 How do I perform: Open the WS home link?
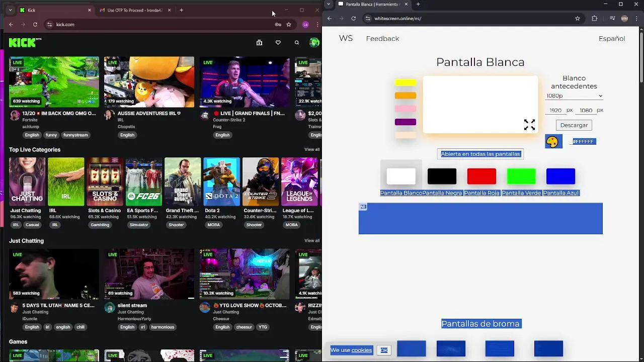346,38
